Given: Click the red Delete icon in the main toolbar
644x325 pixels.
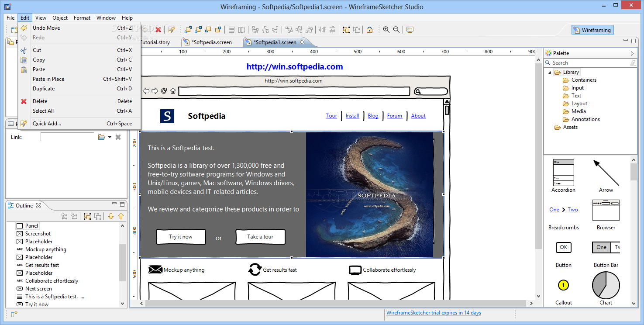Looking at the screenshot, I should [158, 30].
